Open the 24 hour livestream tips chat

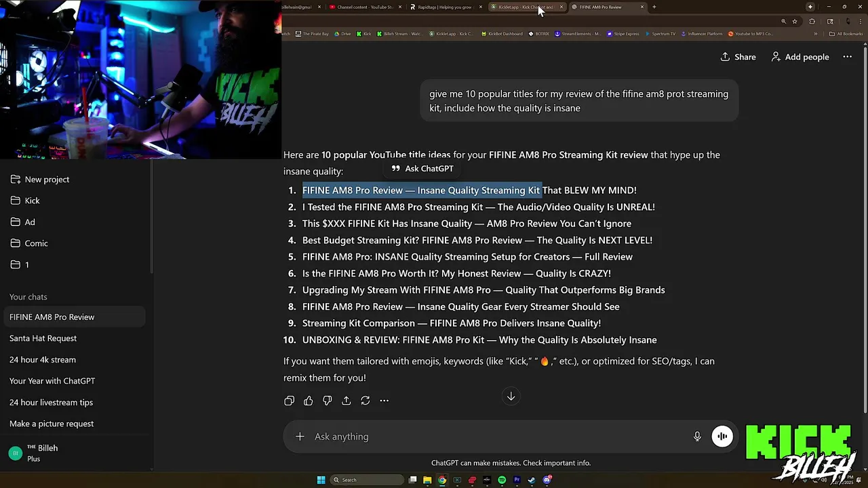pos(75,403)
